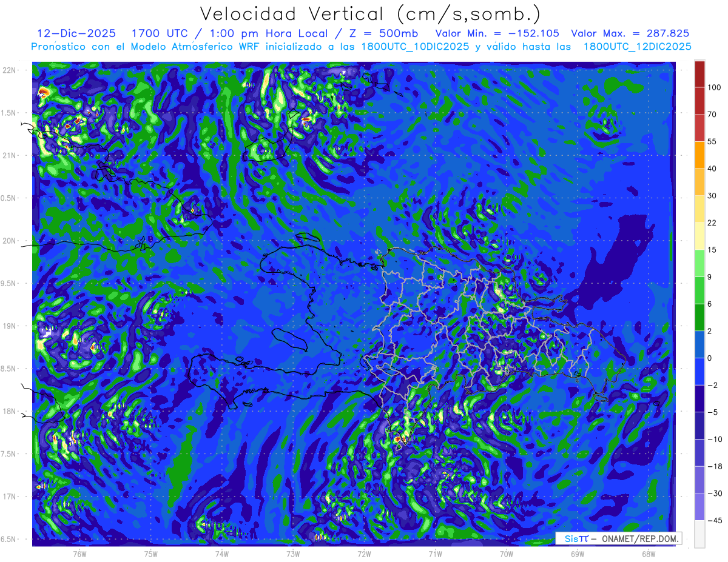728x562 pixels.
Task: Click the "73W" longitude label
Action: click(x=293, y=553)
